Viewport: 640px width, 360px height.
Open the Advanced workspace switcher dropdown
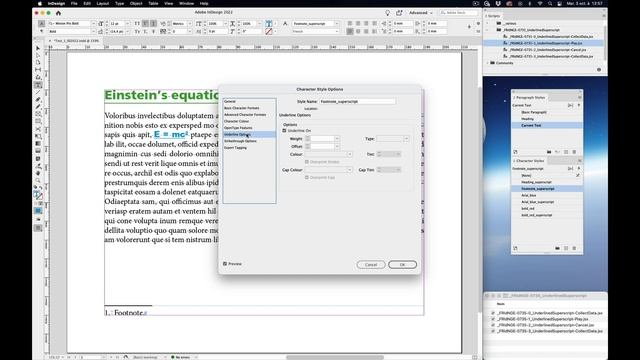point(421,13)
